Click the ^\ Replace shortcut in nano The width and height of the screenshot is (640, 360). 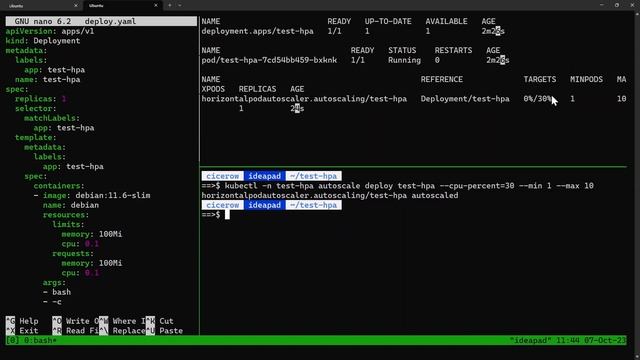click(x=122, y=331)
